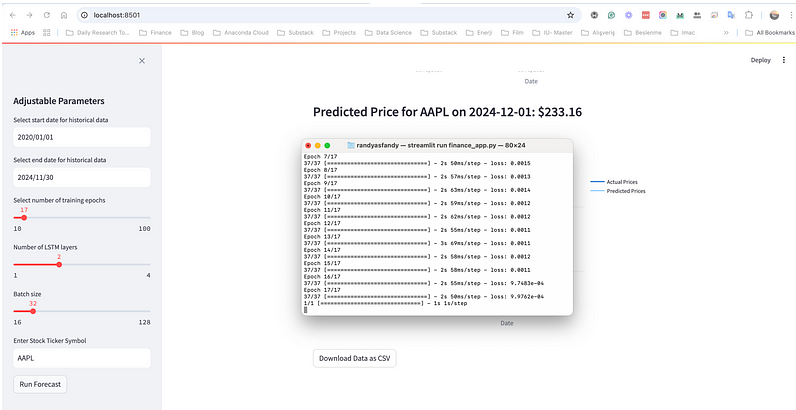
Task: Open the Anaconda Cloud bookmark folder
Action: click(x=240, y=32)
